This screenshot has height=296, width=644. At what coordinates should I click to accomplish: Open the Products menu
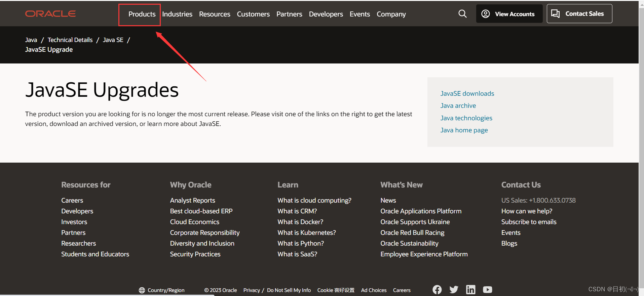tap(142, 14)
